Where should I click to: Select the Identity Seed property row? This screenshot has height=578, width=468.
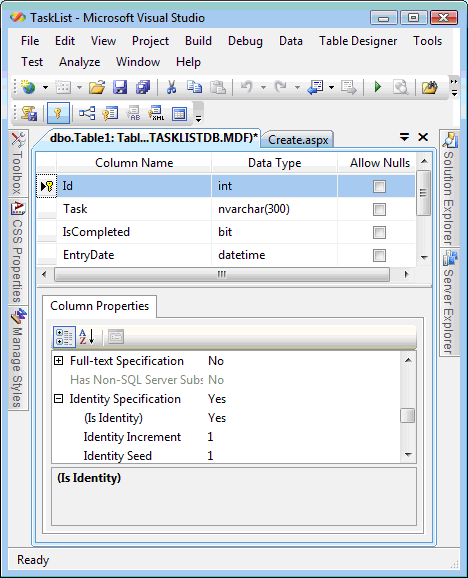[x=226, y=456]
